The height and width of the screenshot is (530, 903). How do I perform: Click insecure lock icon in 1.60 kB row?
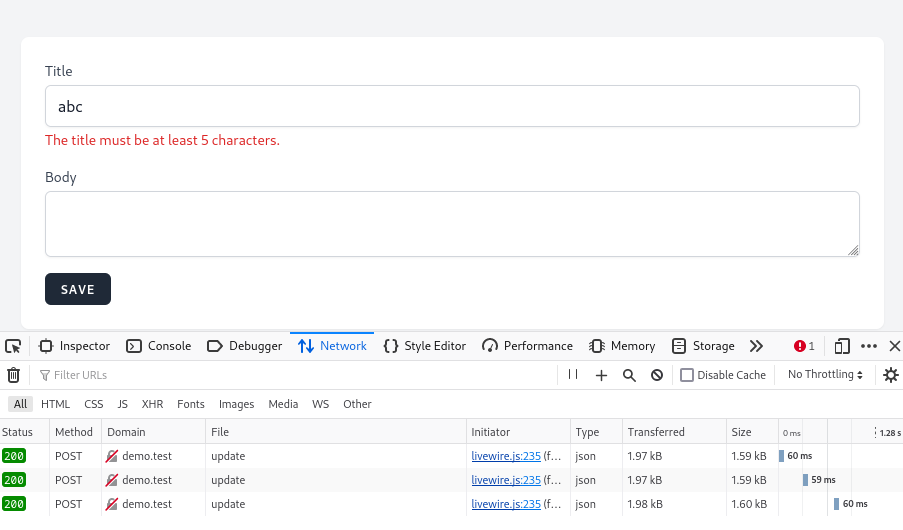[112, 504]
